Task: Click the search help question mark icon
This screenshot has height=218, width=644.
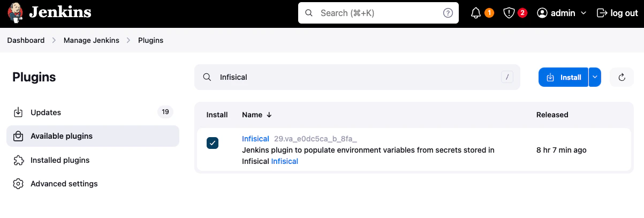Action: click(x=448, y=13)
